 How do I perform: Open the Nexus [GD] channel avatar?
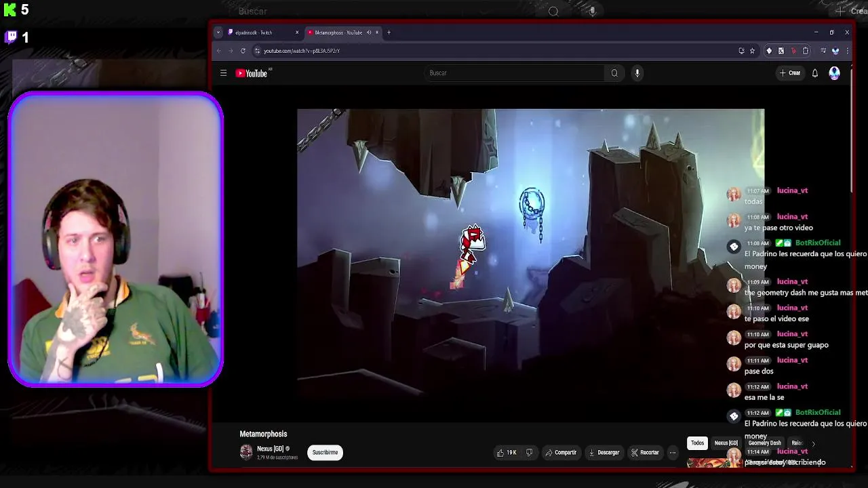pos(246,452)
